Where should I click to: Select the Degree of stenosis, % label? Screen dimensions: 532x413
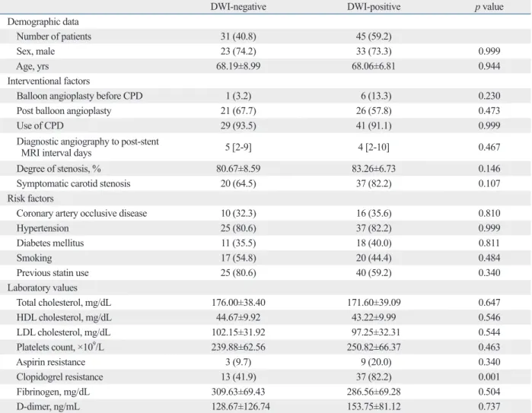point(59,169)
